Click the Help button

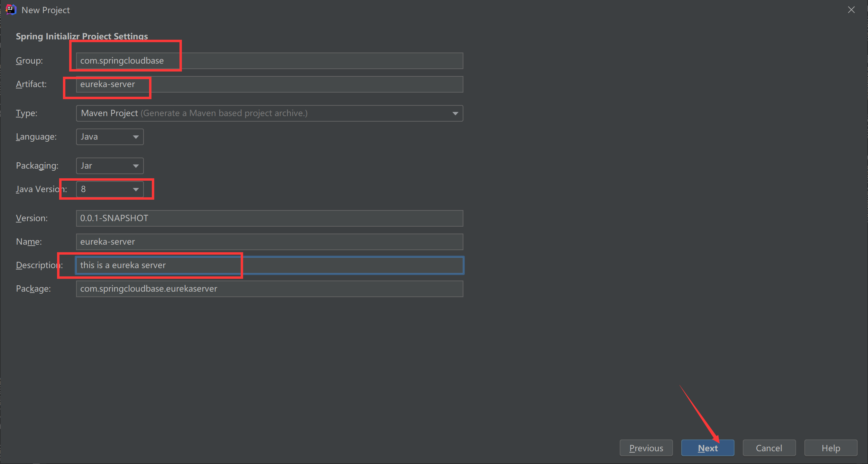coord(831,448)
